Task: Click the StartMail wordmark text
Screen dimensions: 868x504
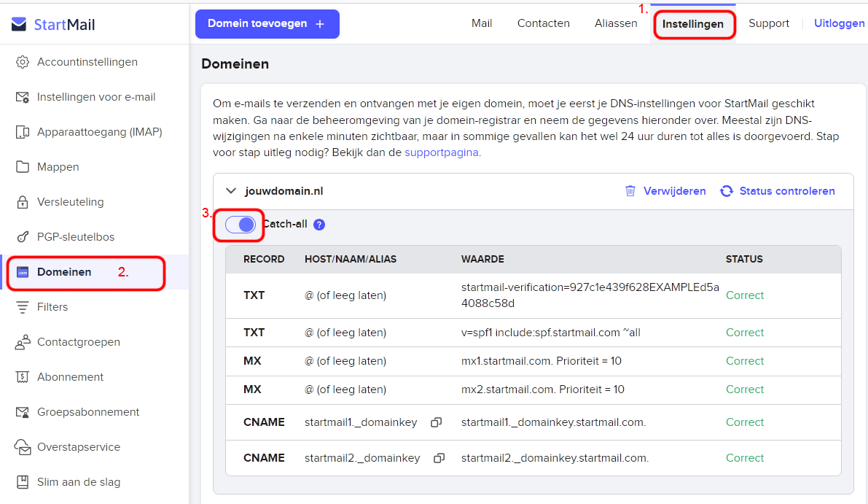Action: [64, 24]
